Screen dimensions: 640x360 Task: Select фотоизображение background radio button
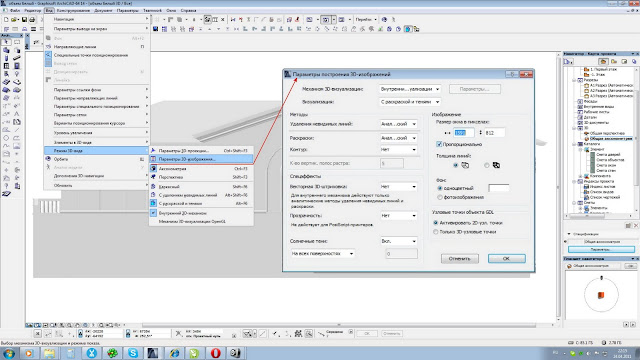pyautogui.click(x=440, y=197)
